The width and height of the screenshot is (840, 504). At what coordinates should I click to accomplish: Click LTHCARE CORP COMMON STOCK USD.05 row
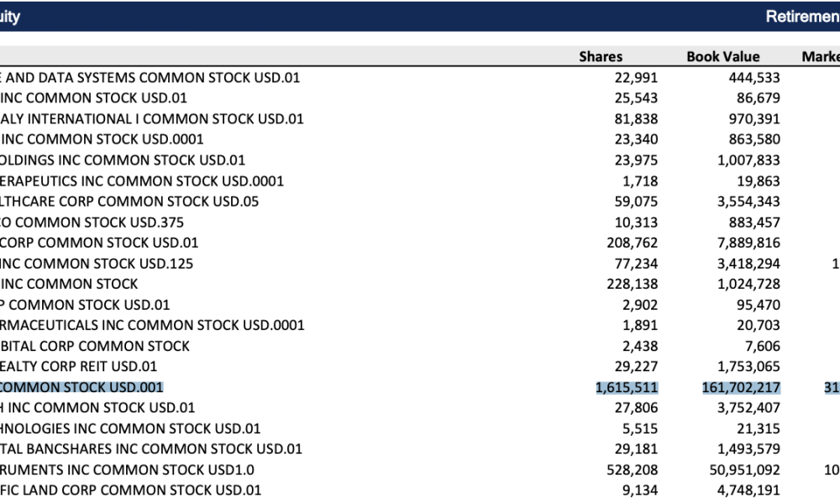click(x=129, y=202)
